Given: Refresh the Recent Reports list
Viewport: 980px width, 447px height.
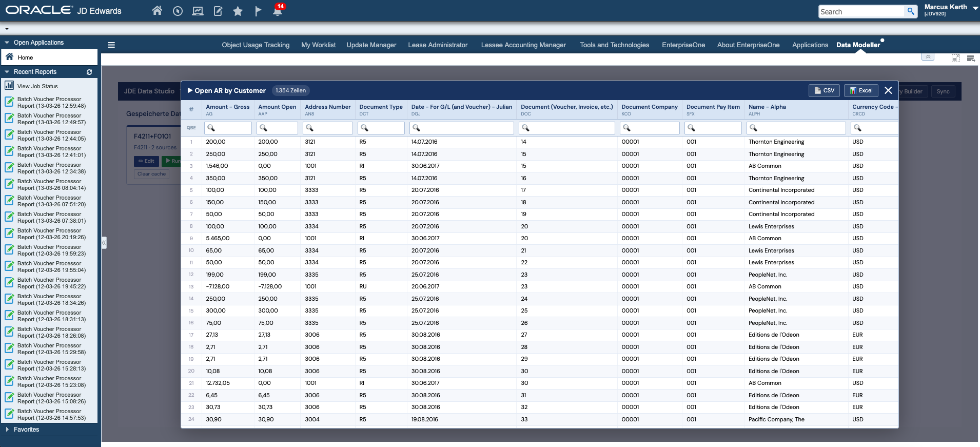Looking at the screenshot, I should [x=89, y=72].
